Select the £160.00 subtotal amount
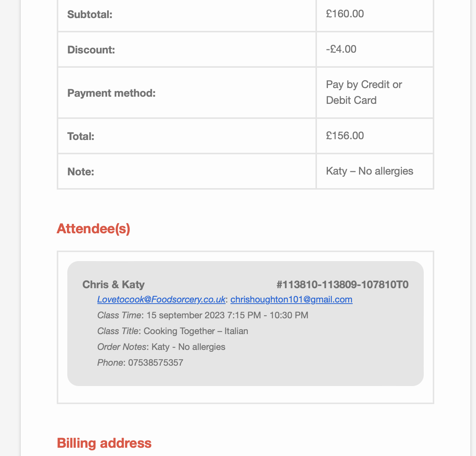This screenshot has height=456, width=476. pyautogui.click(x=345, y=14)
